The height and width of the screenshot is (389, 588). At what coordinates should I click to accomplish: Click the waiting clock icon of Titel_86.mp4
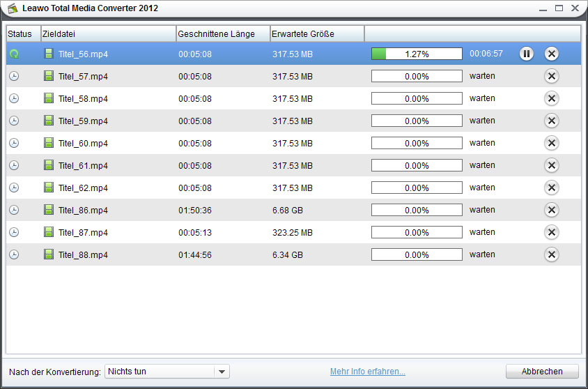click(x=14, y=210)
